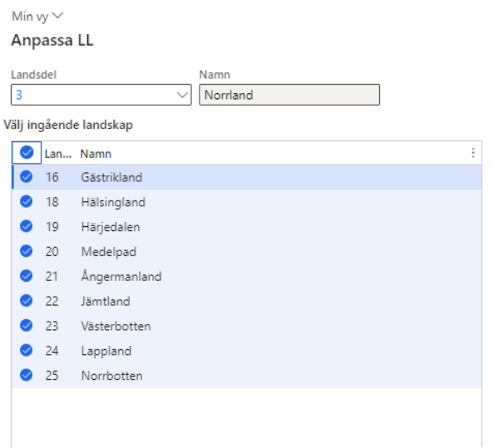The width and height of the screenshot is (493, 448).
Task: Uncheck the Norrbotten row checkmark
Action: tap(26, 375)
